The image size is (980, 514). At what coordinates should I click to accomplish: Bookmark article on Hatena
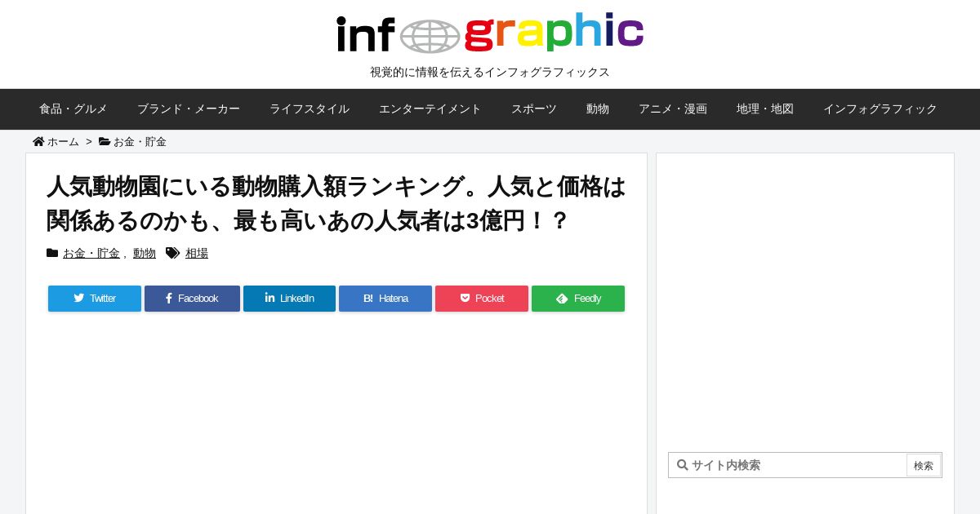coord(385,299)
